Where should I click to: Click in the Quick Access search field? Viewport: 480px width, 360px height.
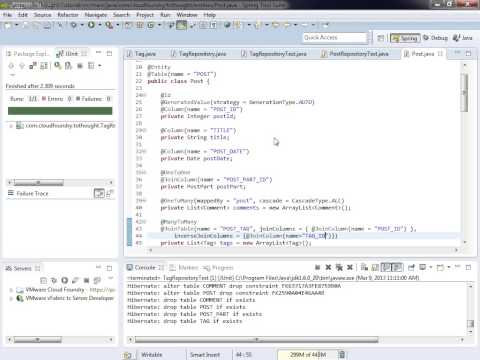[335, 38]
